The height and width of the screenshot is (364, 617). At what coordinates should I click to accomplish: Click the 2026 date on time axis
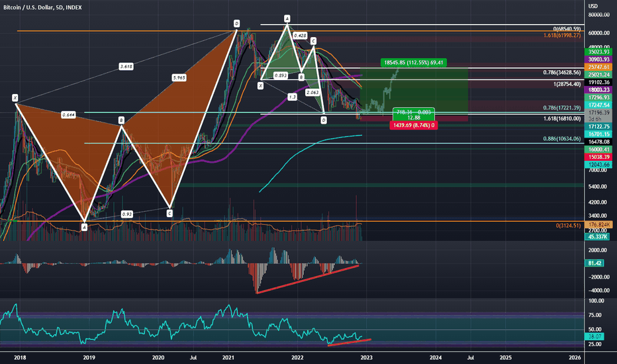(575, 357)
